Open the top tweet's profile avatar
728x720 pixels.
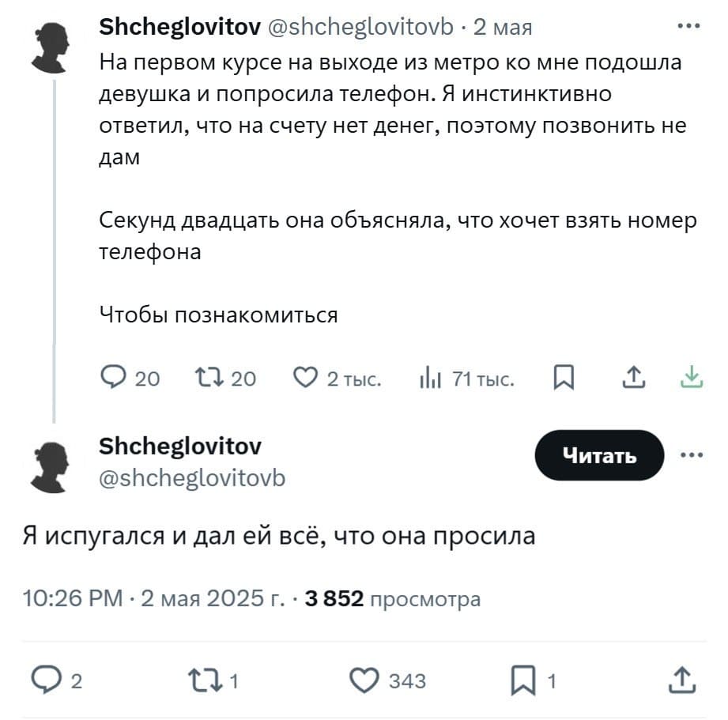tap(54, 46)
